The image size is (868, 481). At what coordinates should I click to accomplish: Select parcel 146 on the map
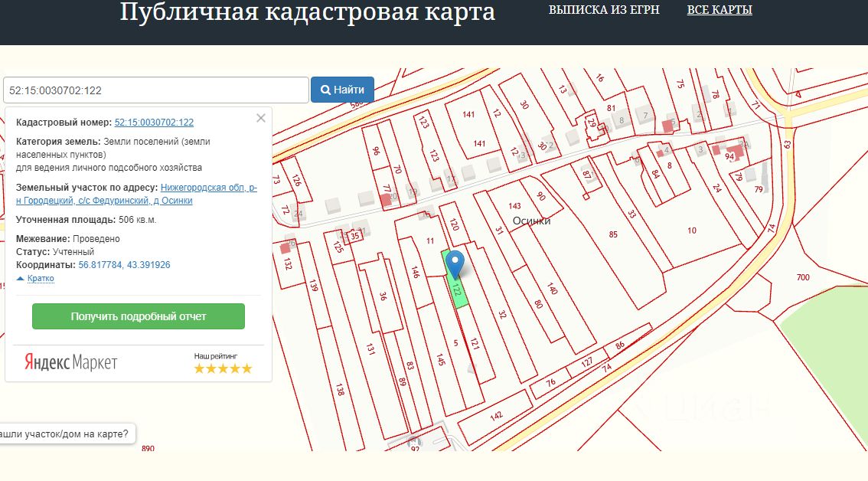(415, 271)
